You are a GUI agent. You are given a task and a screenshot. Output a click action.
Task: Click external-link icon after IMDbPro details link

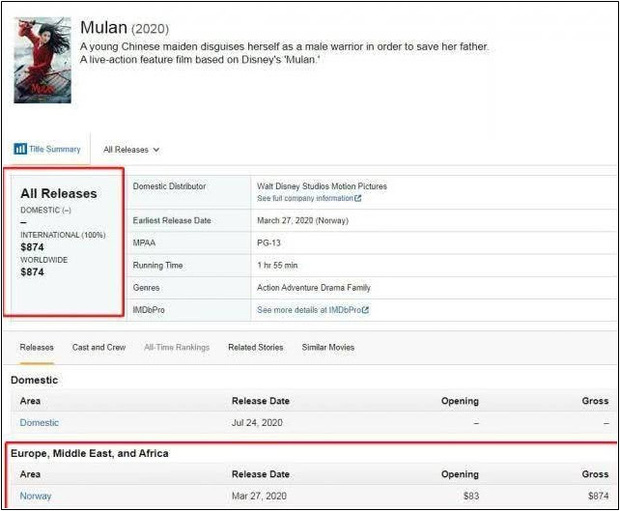[366, 310]
